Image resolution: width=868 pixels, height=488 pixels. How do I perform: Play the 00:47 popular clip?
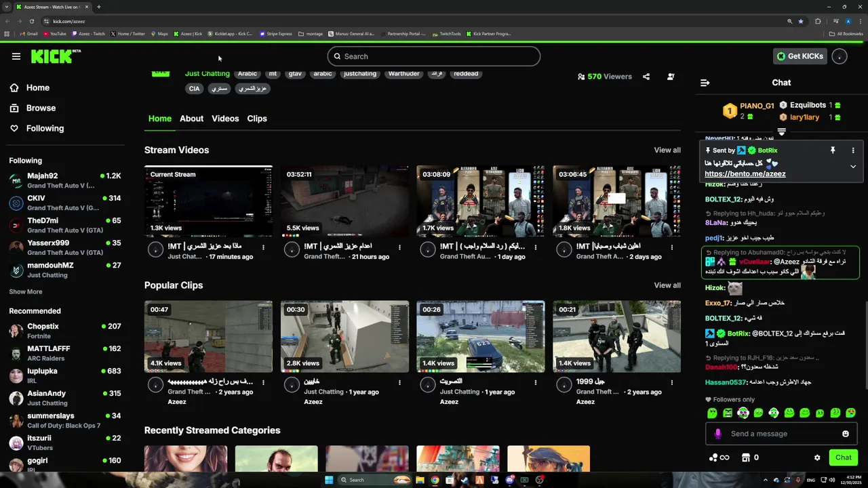208,337
